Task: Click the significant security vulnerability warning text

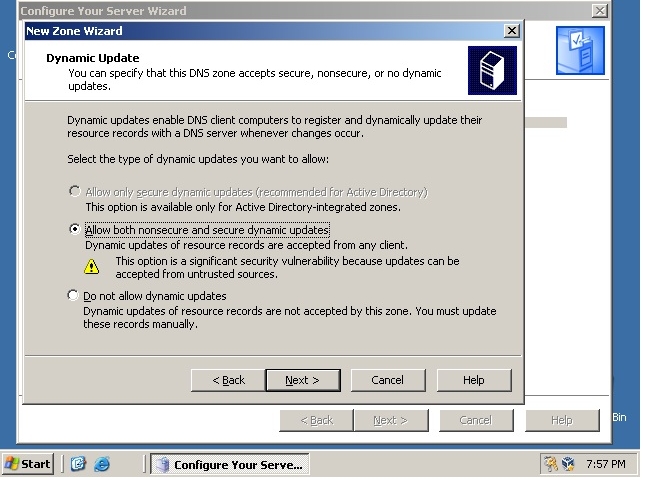Action: click(287, 267)
